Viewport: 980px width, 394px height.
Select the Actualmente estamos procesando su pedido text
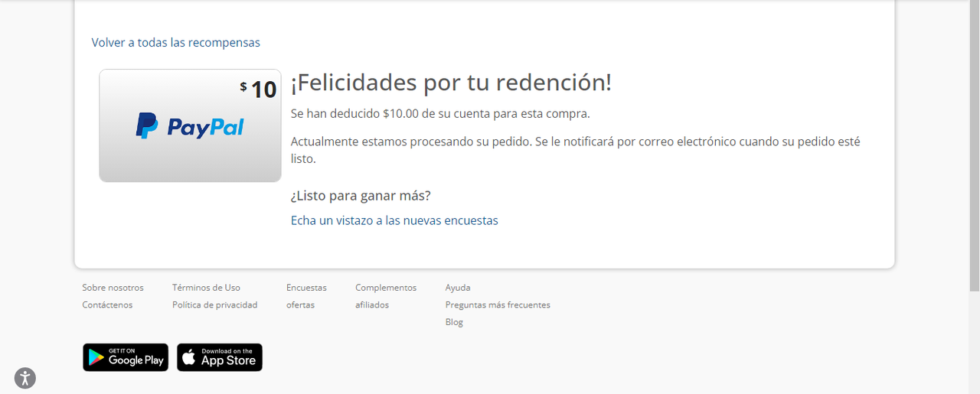576,151
